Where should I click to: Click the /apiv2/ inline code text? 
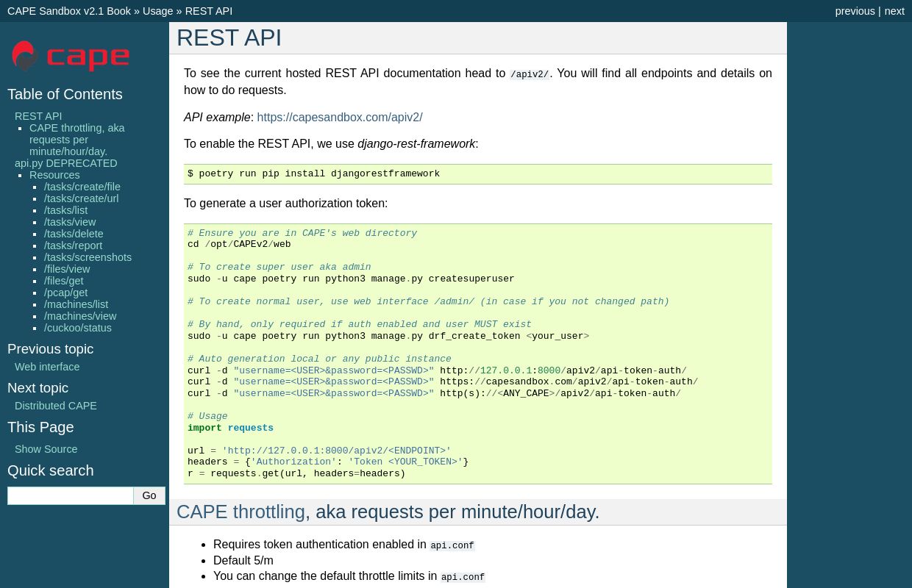530,75
